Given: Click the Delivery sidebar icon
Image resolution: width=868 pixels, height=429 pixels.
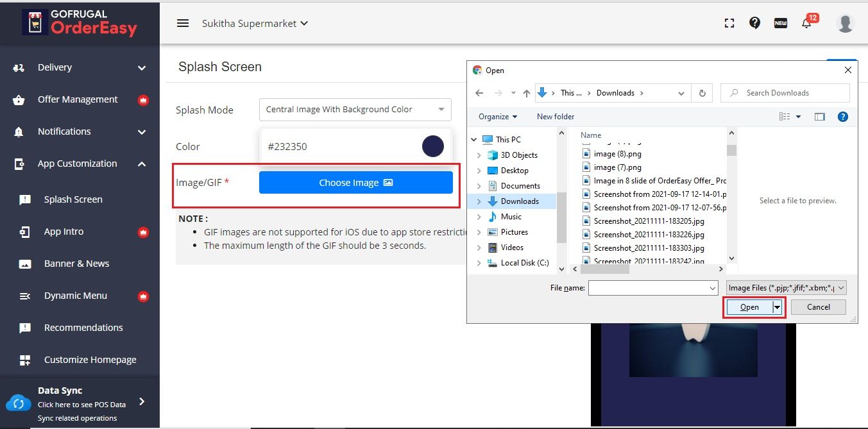Looking at the screenshot, I should pos(19,67).
